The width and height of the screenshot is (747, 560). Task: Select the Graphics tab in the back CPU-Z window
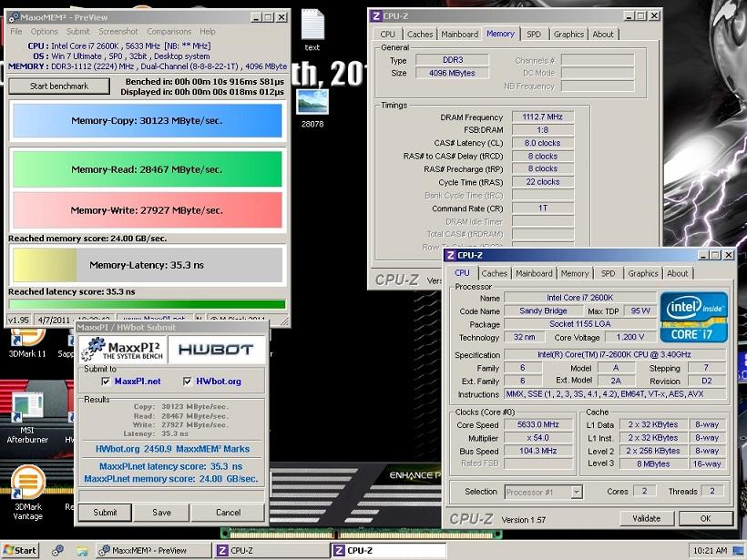coord(568,35)
